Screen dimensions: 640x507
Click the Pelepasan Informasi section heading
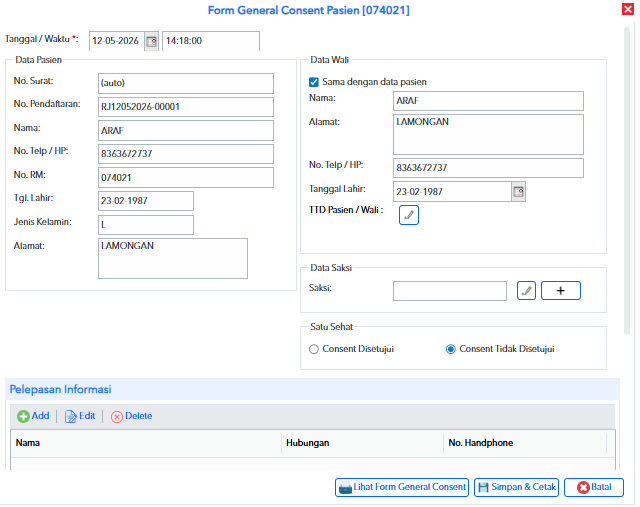[60, 390]
